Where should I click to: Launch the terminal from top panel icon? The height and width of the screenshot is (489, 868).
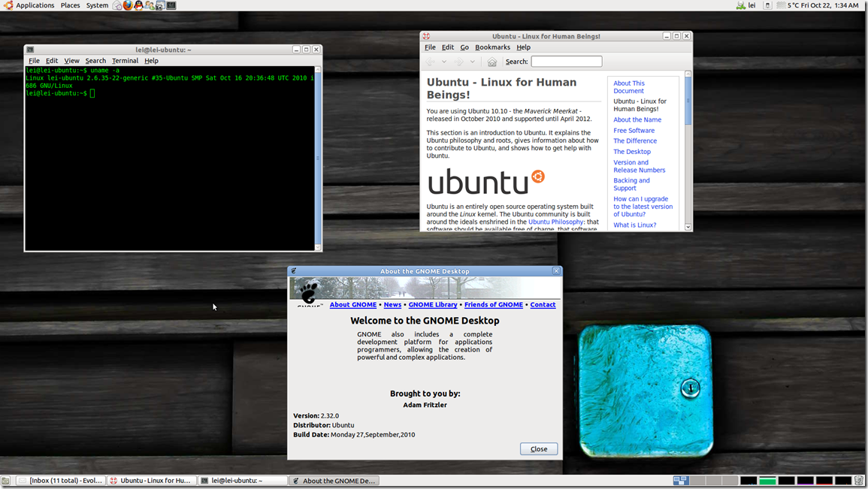[x=171, y=5]
